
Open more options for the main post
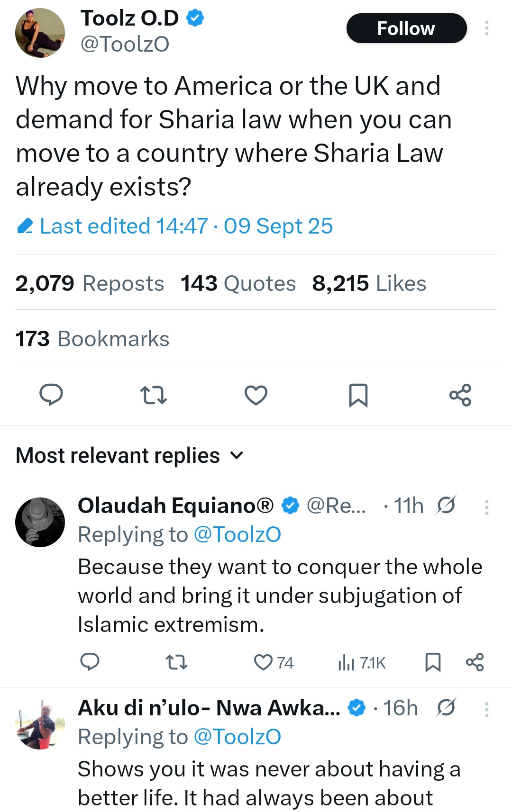pyautogui.click(x=486, y=28)
